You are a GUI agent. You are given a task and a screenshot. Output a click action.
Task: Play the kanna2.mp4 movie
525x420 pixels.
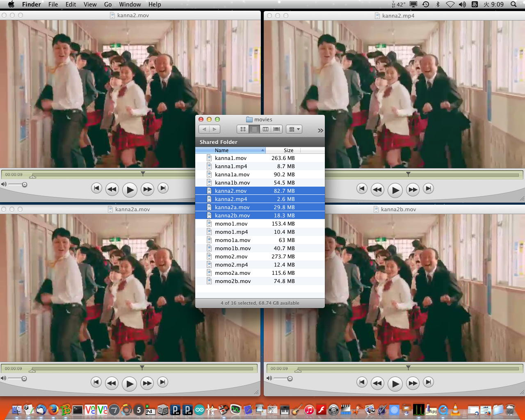click(395, 190)
